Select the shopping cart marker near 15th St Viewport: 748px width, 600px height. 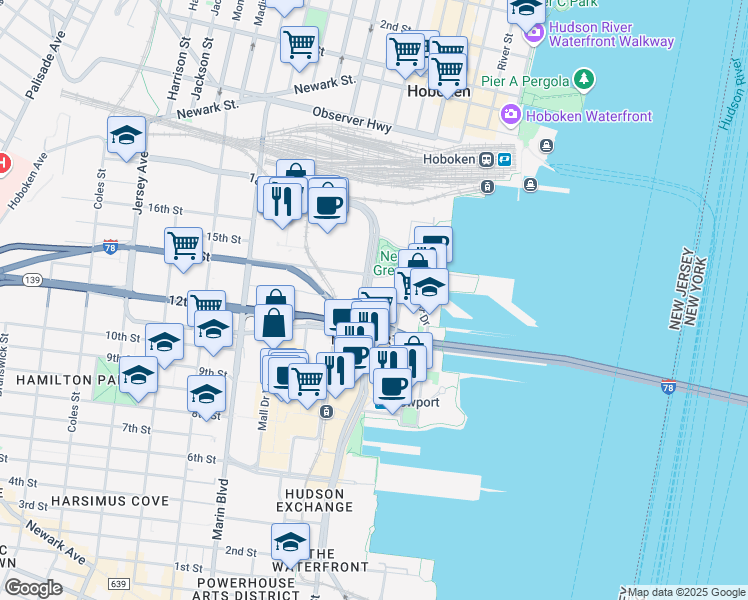tap(184, 249)
